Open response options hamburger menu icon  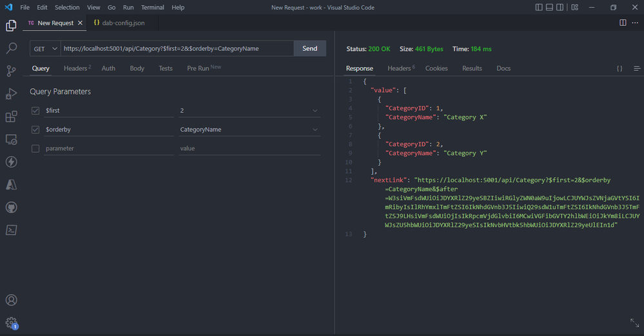click(637, 68)
